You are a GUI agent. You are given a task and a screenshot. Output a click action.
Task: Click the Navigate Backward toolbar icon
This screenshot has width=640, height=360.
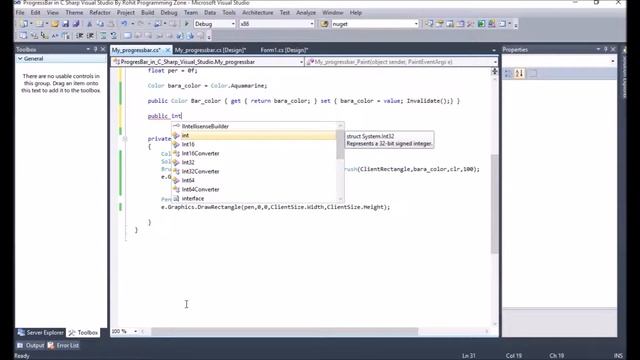point(157,24)
